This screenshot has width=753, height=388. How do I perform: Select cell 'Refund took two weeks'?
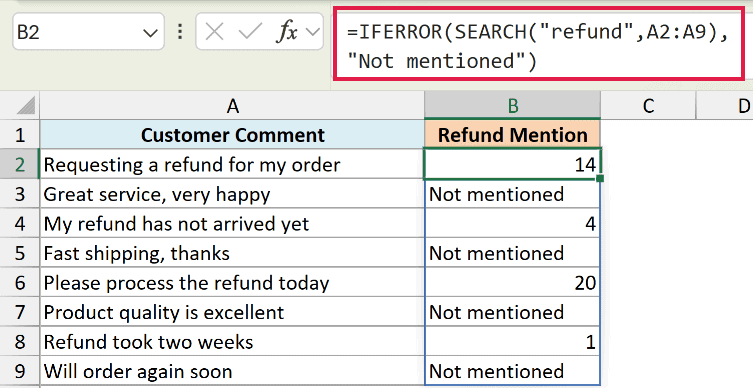pyautogui.click(x=232, y=342)
